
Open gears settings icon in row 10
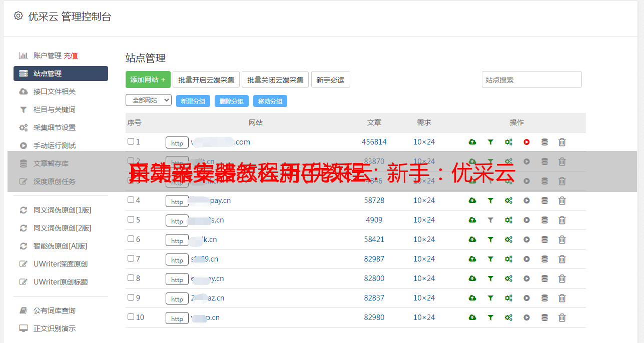coord(508,317)
